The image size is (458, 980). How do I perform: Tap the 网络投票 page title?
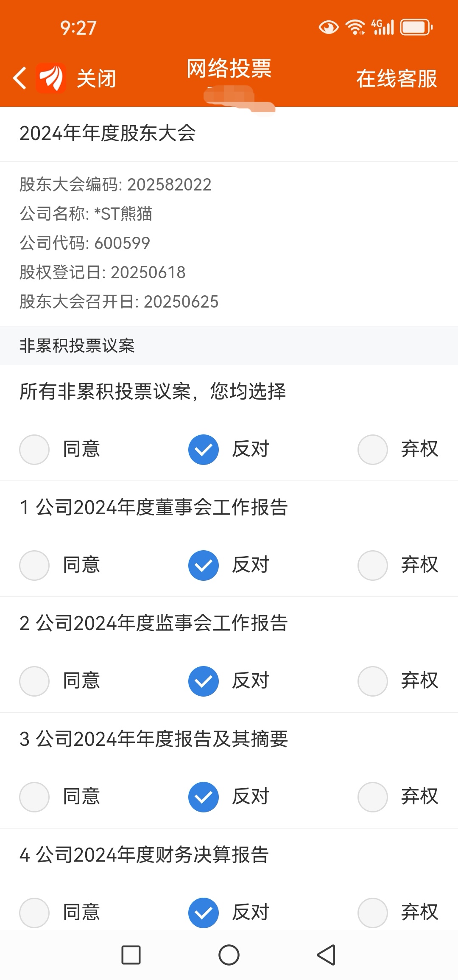[x=229, y=68]
